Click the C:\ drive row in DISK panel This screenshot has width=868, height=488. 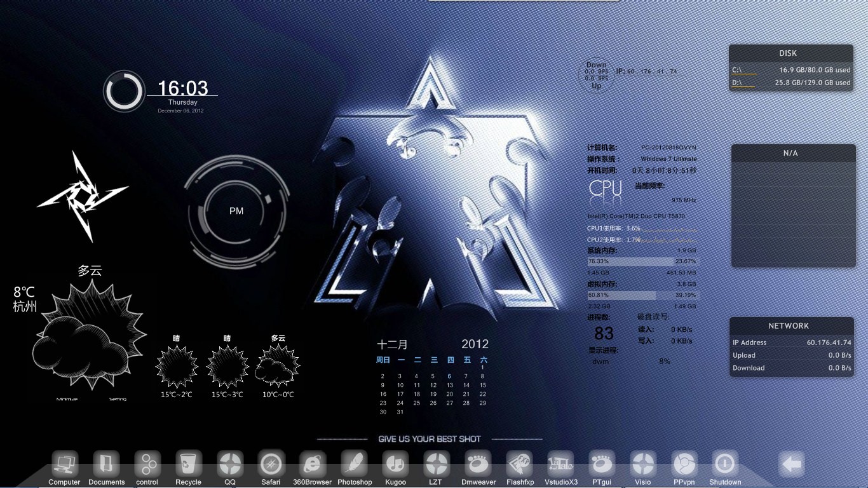tap(791, 70)
